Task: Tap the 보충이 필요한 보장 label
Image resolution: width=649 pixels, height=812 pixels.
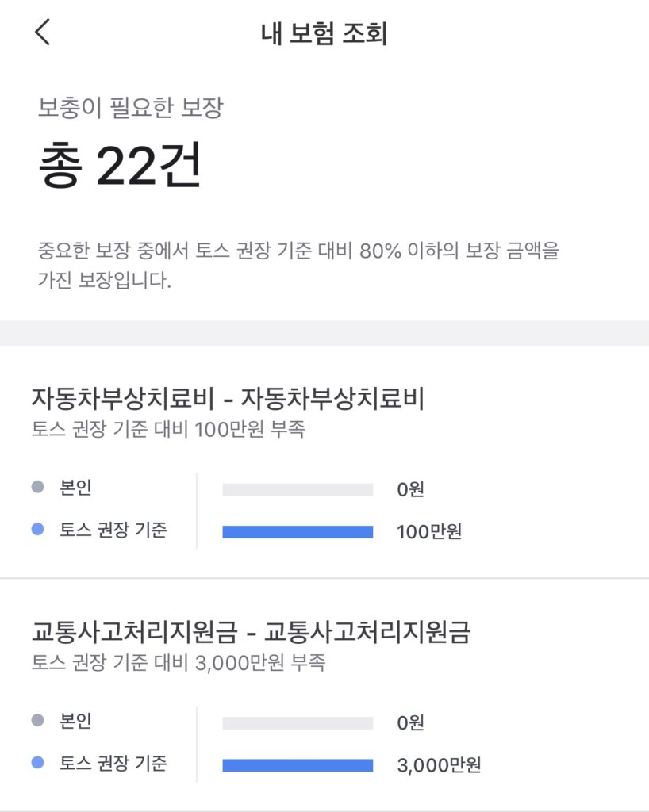Action: click(130, 108)
